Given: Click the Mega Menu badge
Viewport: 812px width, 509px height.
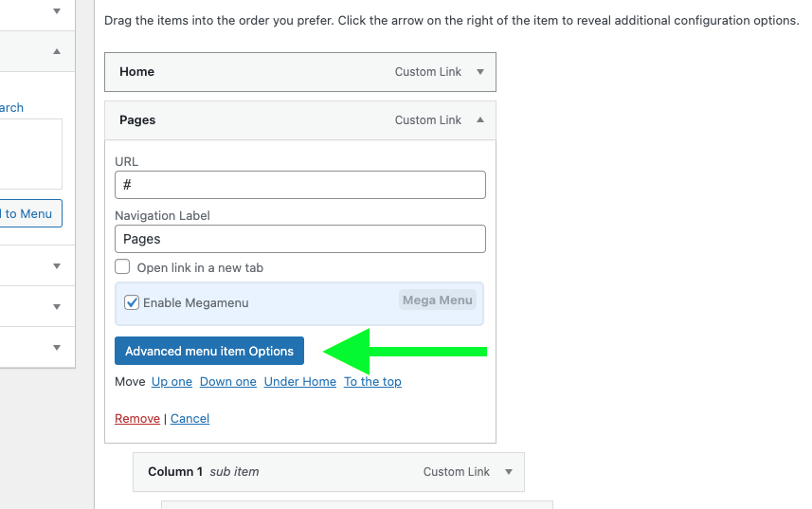Looking at the screenshot, I should point(437,300).
